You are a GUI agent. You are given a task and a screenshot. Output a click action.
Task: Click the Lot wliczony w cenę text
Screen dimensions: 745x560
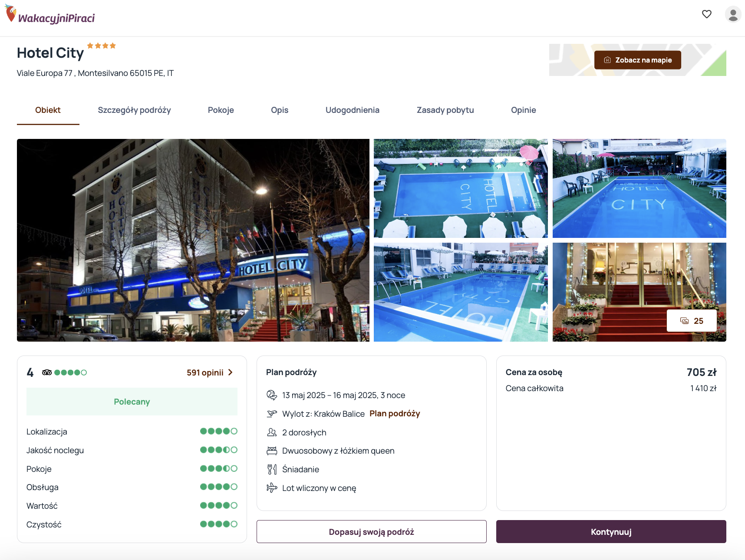319,488
